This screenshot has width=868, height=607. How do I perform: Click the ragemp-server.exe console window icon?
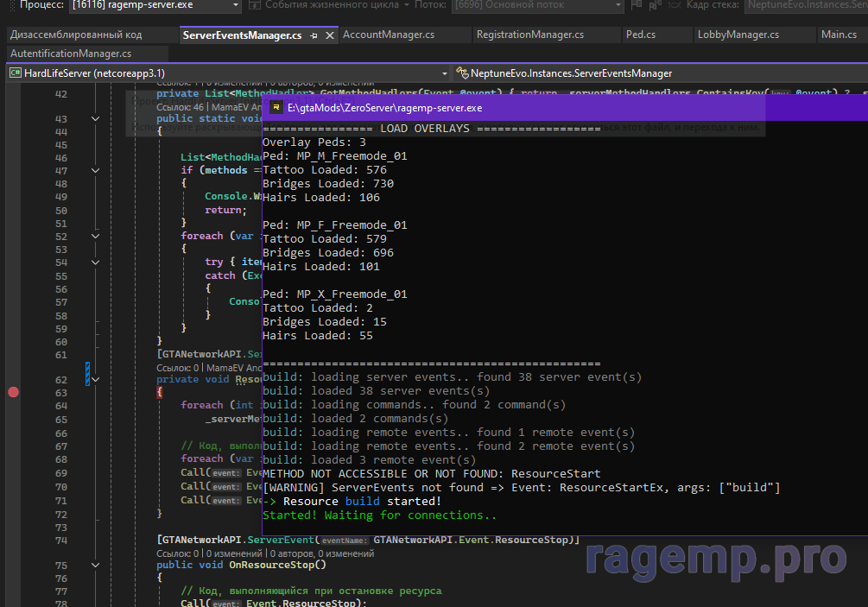click(x=276, y=108)
